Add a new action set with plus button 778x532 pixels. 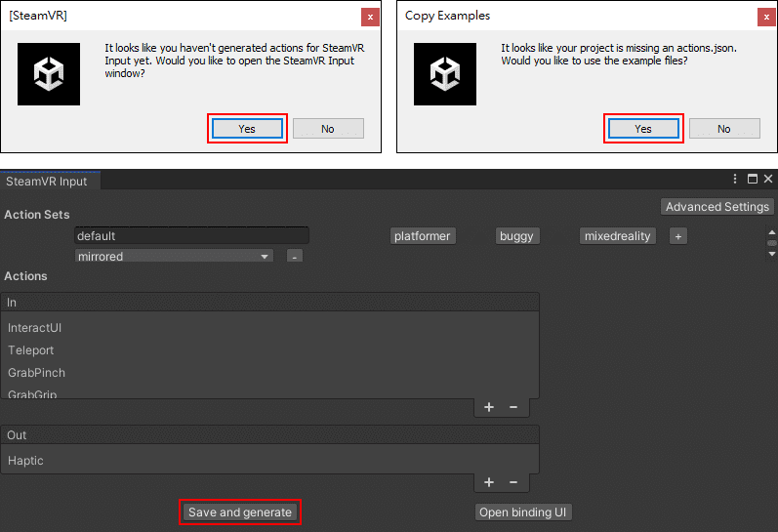point(678,236)
